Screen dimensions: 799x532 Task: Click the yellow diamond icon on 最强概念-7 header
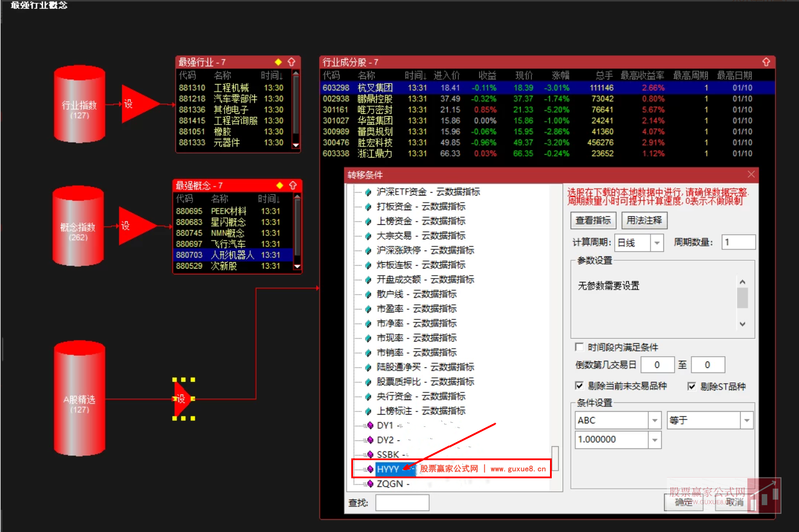(x=279, y=185)
